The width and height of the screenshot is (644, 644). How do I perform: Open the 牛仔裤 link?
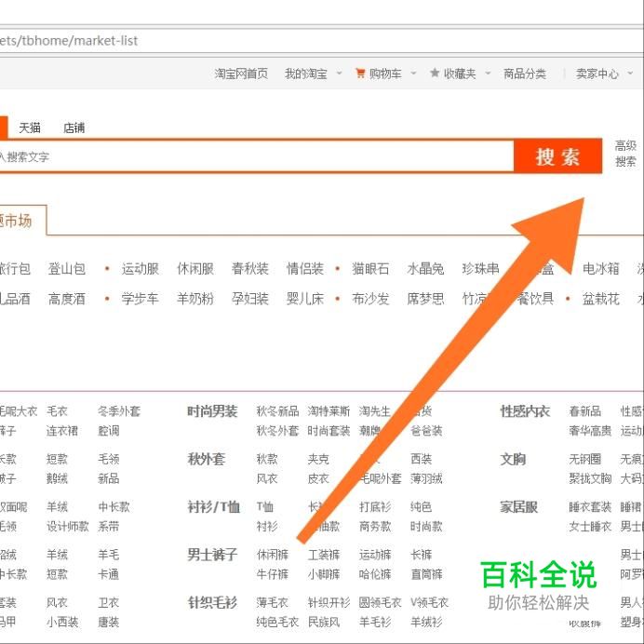pyautogui.click(x=273, y=574)
